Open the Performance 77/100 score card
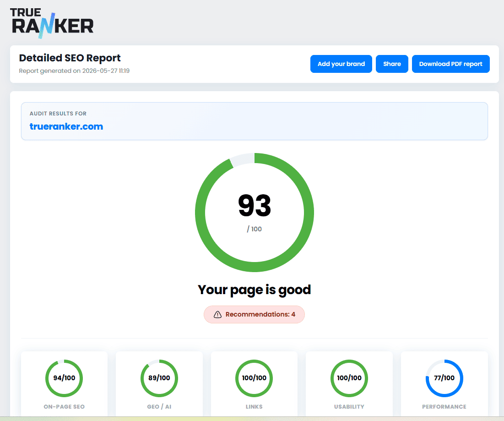The height and width of the screenshot is (421, 504). pos(444,384)
